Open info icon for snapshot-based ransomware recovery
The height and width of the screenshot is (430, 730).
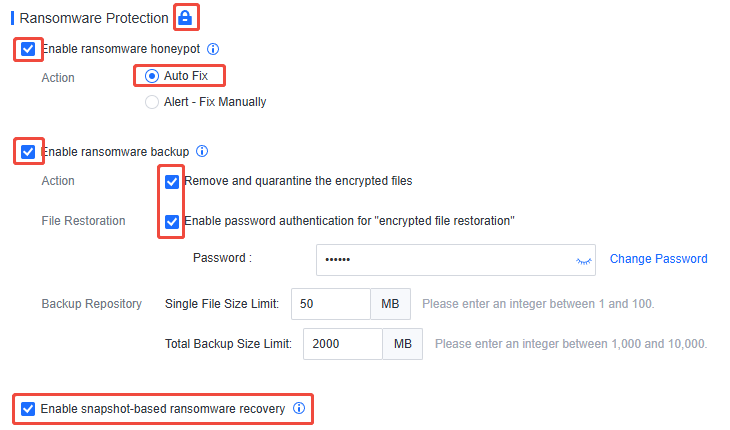[299, 408]
